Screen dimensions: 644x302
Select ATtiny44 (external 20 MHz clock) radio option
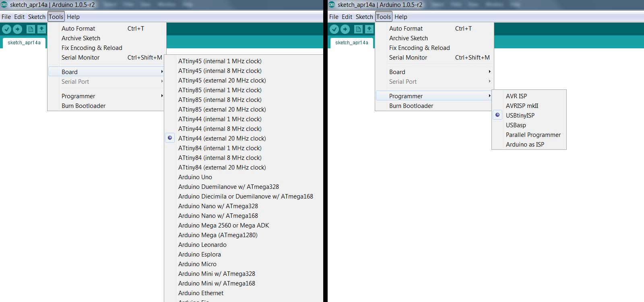coord(170,138)
